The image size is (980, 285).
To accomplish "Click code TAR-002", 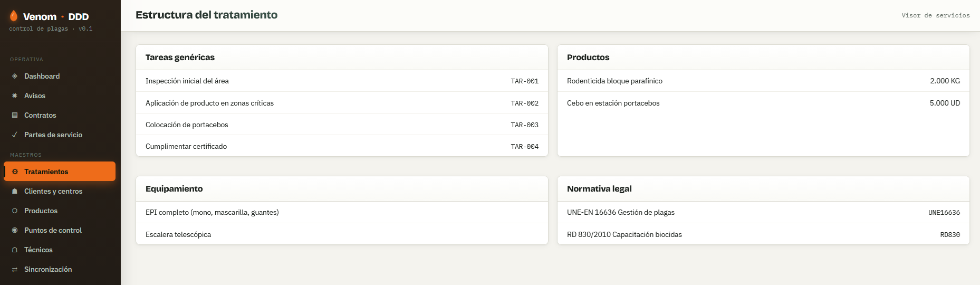I will (524, 103).
